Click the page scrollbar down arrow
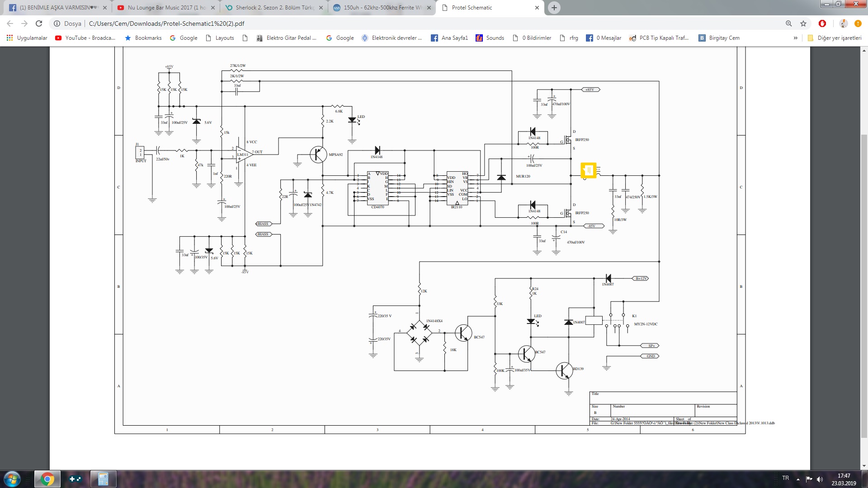 864,466
